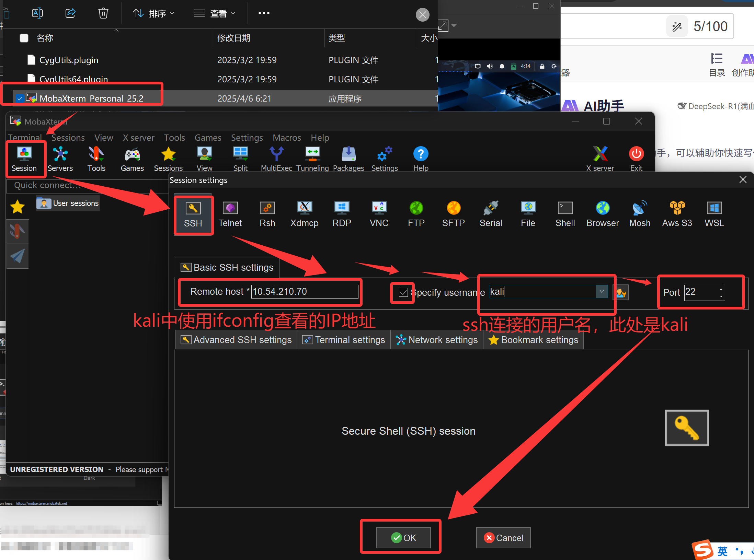Decrease the Port number with down arrow
The height and width of the screenshot is (560, 754).
coord(721,296)
